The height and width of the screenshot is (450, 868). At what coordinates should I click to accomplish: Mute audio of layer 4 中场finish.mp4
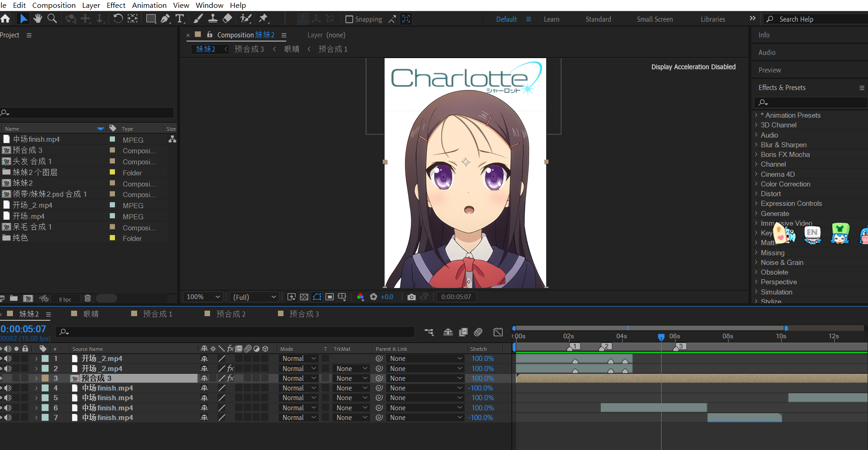click(x=7, y=388)
